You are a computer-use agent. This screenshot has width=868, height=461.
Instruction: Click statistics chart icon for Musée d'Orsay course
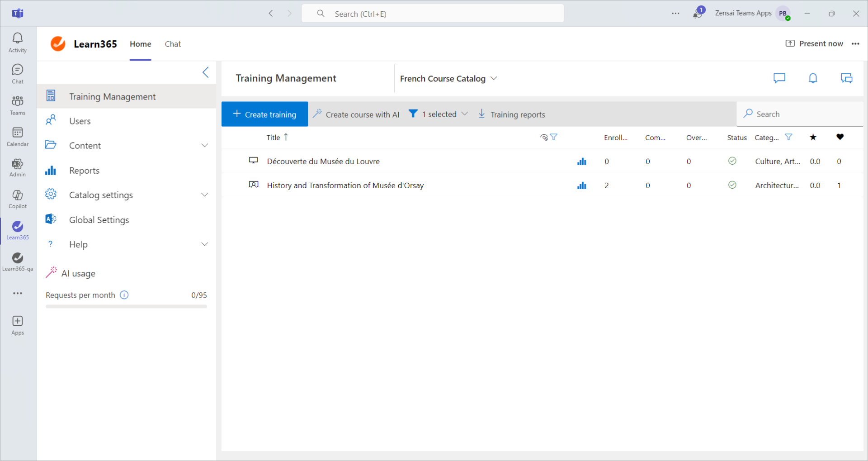[581, 185]
